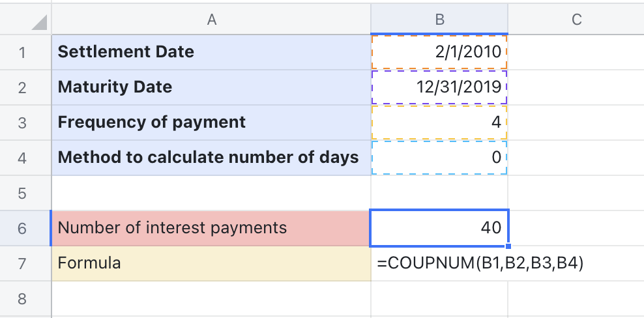The image size is (644, 318).
Task: Select column B header
Action: point(439,20)
